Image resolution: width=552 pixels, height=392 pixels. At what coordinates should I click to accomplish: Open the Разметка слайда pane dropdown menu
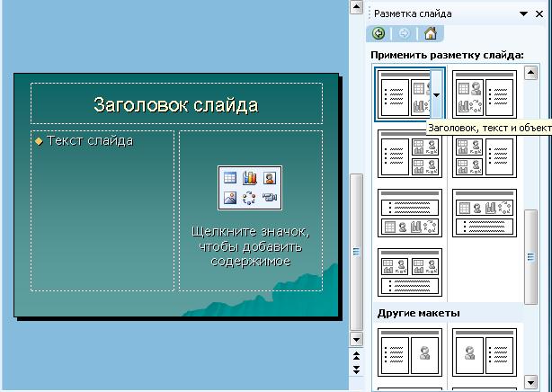523,13
